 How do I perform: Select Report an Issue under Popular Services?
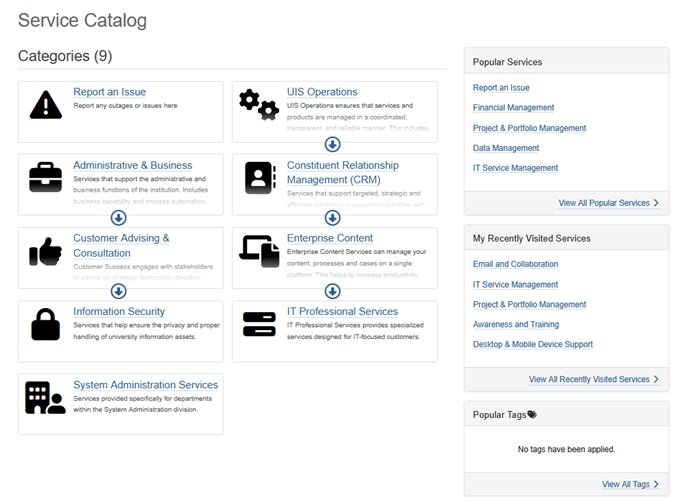pos(501,87)
